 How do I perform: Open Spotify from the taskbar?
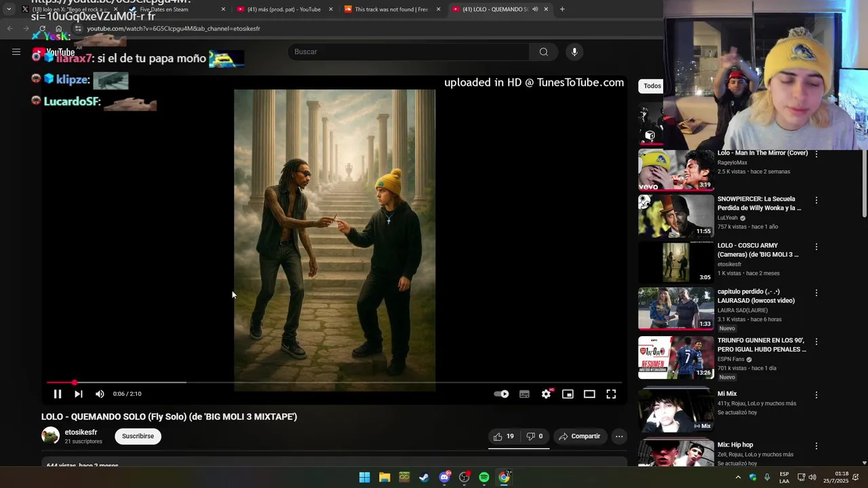point(484,477)
